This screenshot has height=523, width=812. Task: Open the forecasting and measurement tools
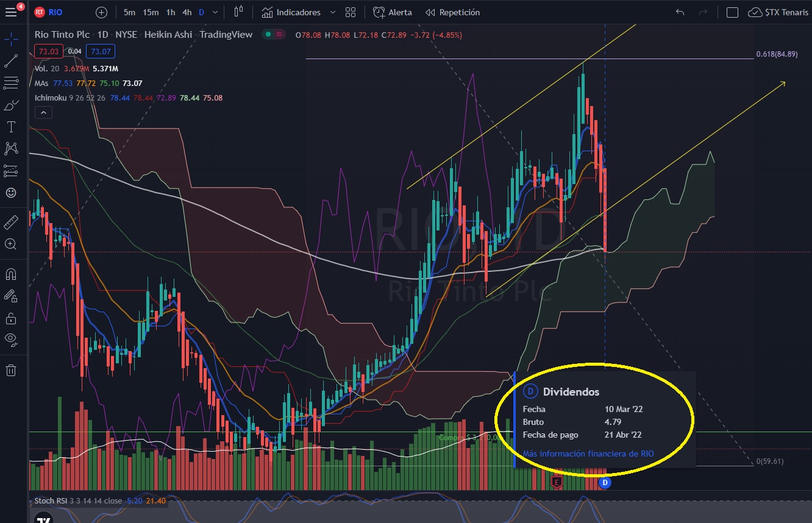11,171
